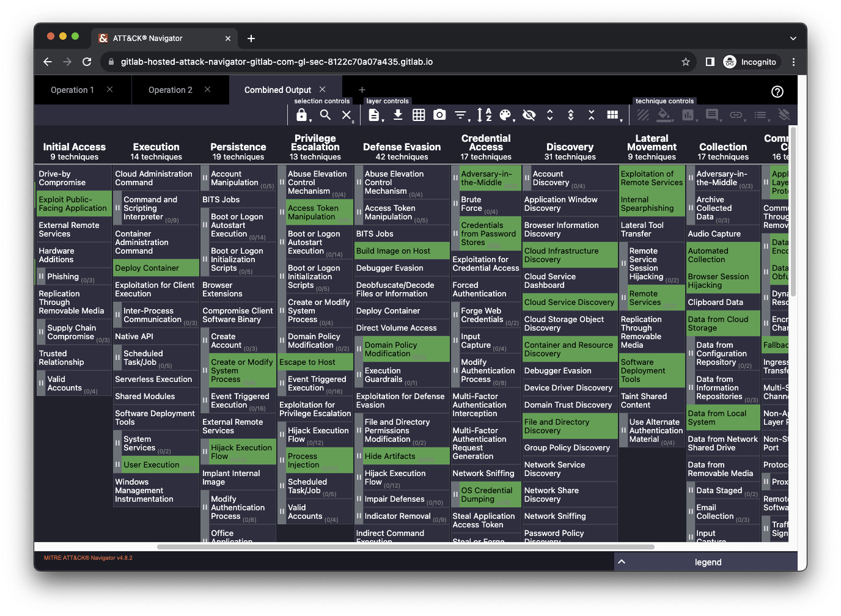The image size is (841, 616).
Task: Open the layer information document icon
Action: (374, 115)
